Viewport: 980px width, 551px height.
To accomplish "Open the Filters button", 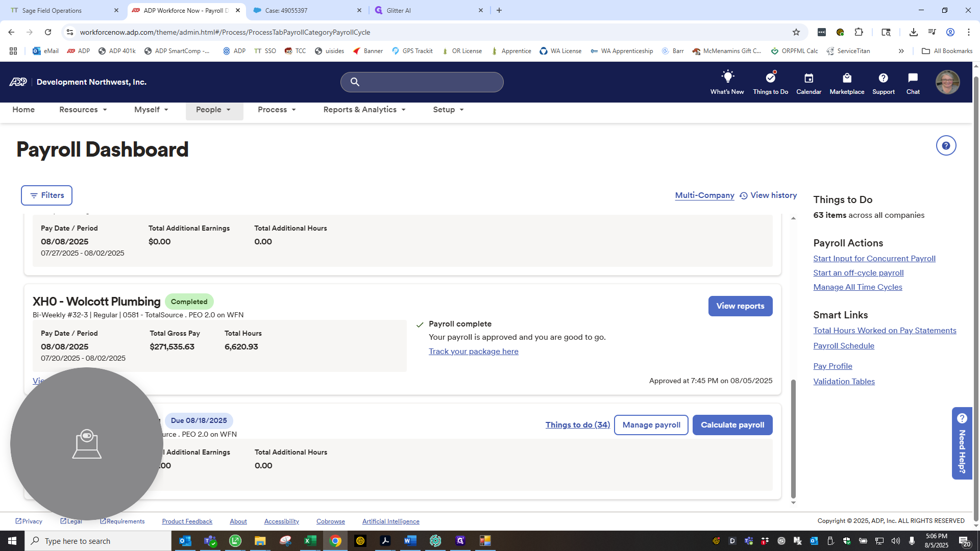I will point(46,195).
